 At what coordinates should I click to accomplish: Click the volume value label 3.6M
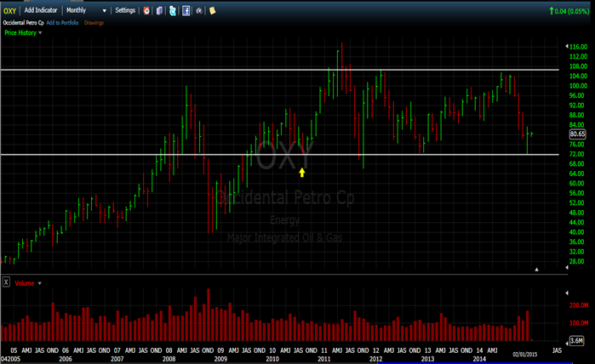tap(576, 340)
